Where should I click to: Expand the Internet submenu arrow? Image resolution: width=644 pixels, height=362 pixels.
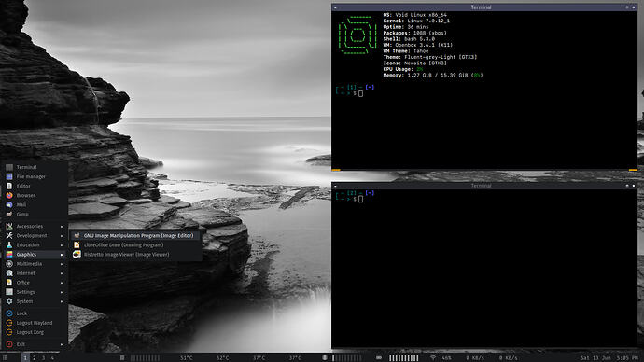[62, 273]
